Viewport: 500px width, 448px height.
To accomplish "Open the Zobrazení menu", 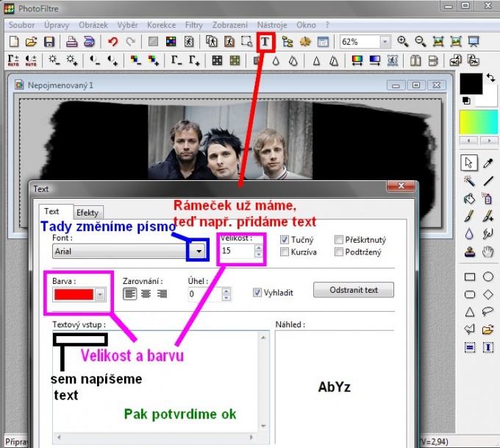I will [230, 25].
